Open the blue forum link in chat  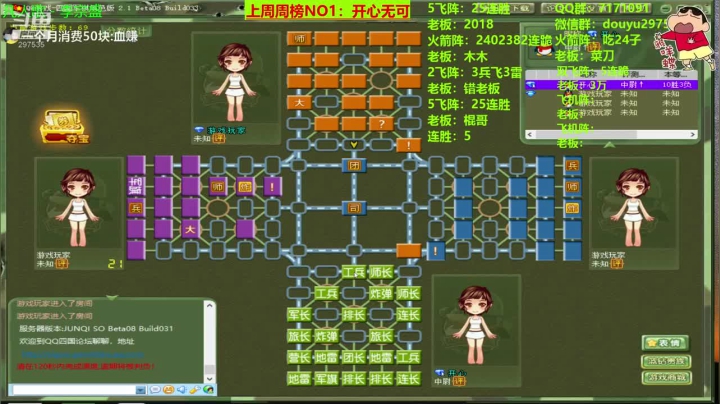point(83,354)
